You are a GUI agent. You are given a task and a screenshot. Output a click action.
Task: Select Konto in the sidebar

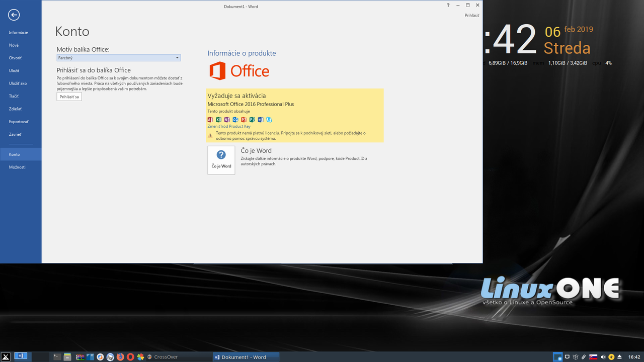pyautogui.click(x=21, y=154)
